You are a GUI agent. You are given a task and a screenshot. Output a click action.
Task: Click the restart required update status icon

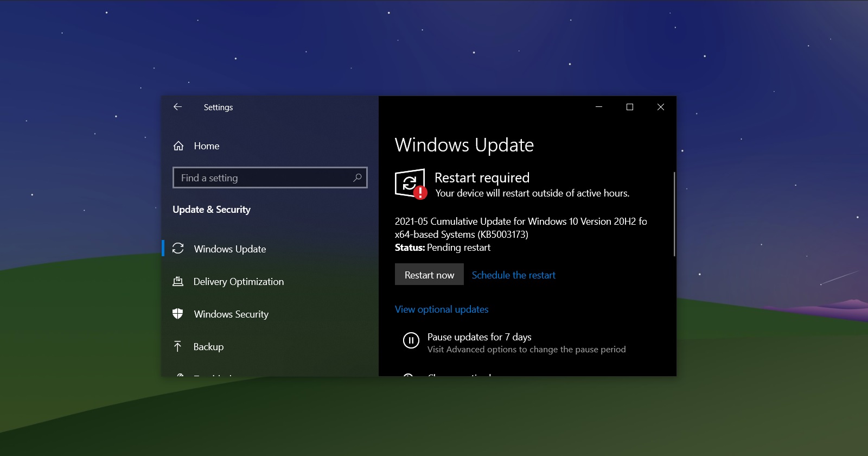(411, 184)
